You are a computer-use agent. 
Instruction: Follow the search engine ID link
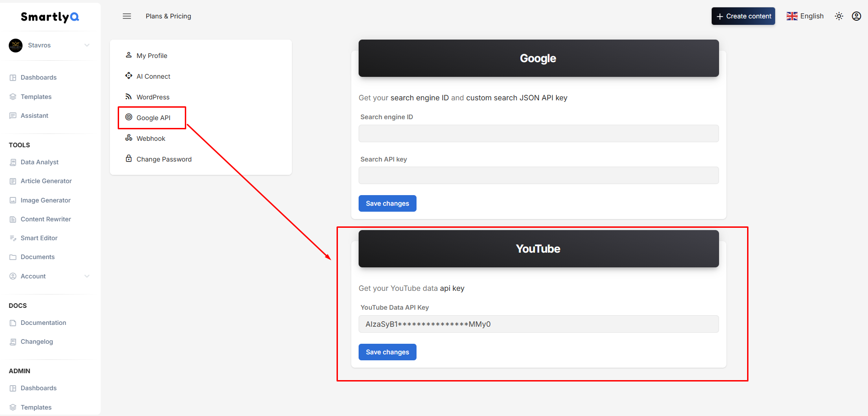[420, 98]
